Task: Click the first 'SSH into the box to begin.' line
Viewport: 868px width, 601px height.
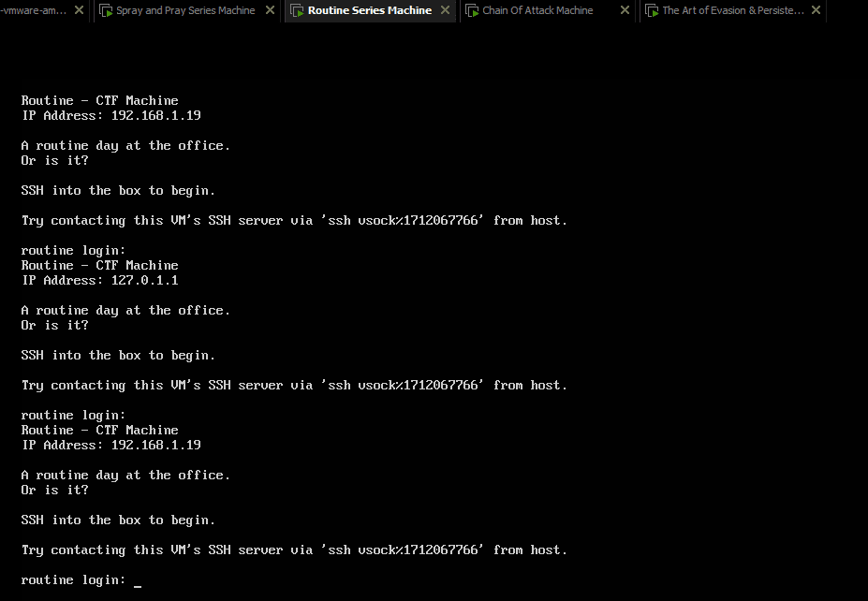Action: tap(119, 190)
